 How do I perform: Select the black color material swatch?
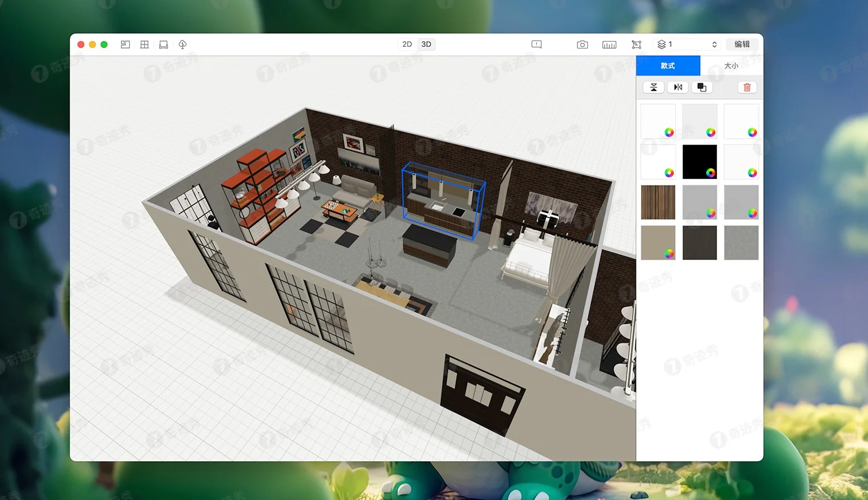(x=700, y=161)
